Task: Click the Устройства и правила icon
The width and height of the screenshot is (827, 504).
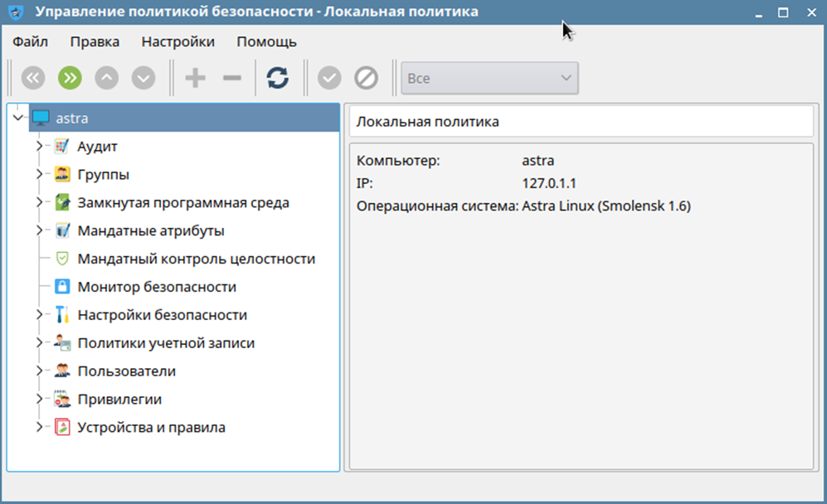Action: (61, 427)
